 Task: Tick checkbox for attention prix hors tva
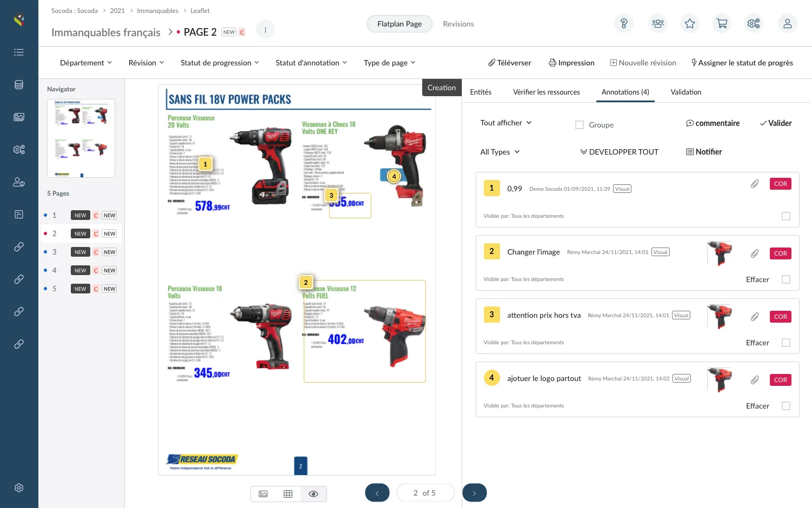(x=786, y=343)
